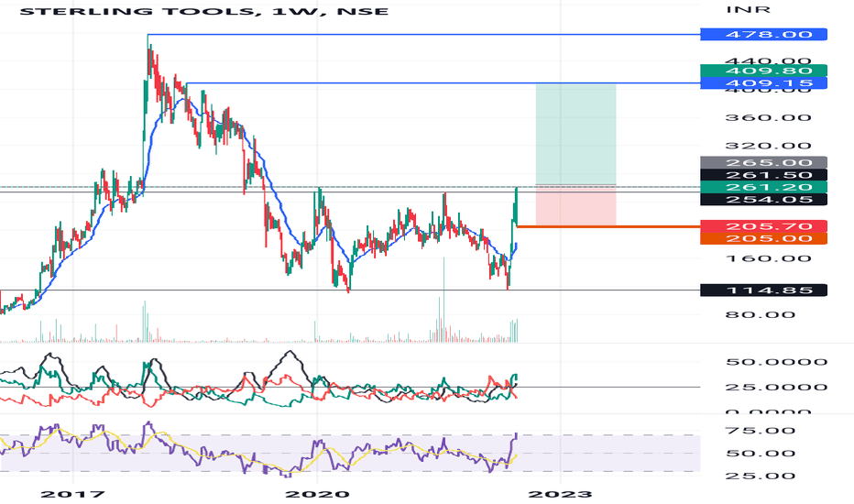This screenshot has width=854, height=504.
Task: Select the blue horizontal line at 409.15
Action: click(x=443, y=83)
